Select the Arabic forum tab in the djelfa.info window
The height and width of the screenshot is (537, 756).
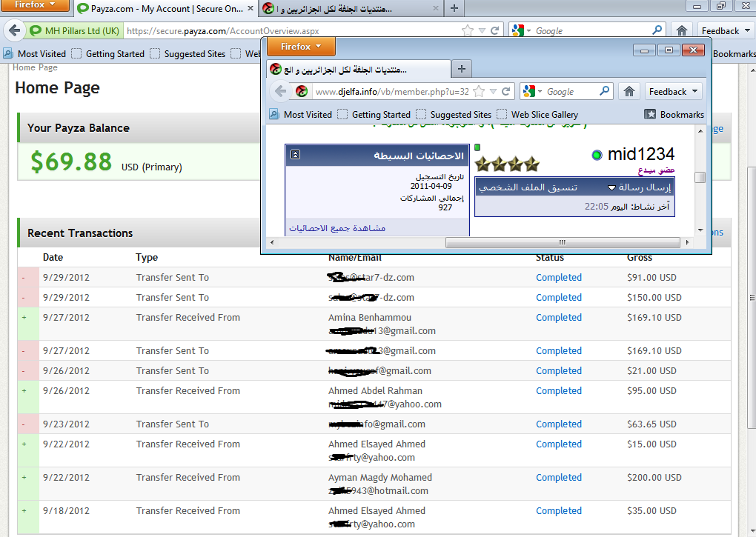point(359,70)
